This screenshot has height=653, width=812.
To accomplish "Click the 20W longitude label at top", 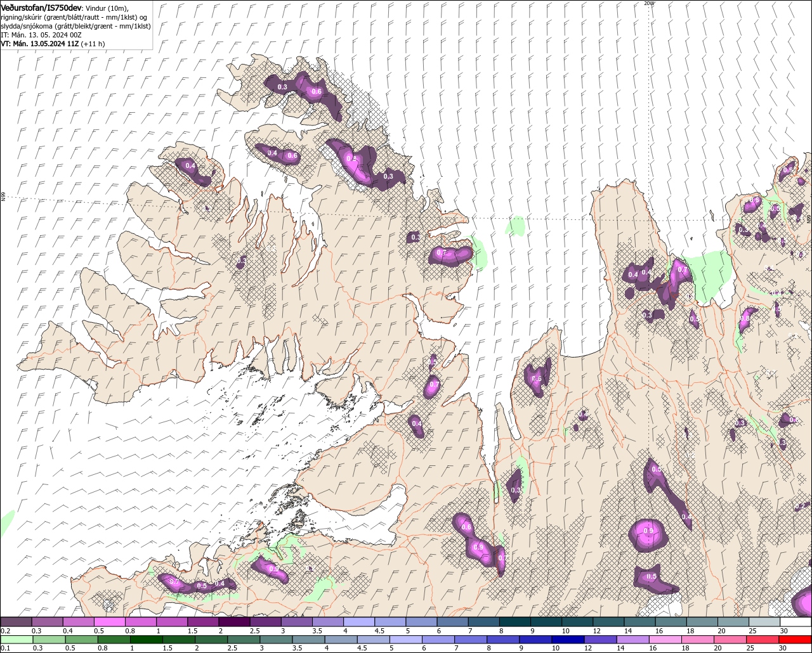I will coord(648,3).
